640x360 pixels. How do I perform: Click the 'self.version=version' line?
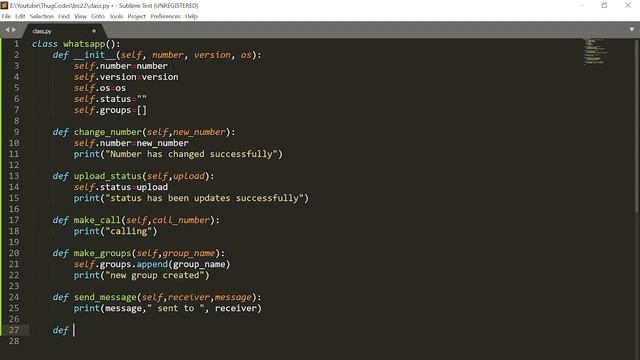126,77
